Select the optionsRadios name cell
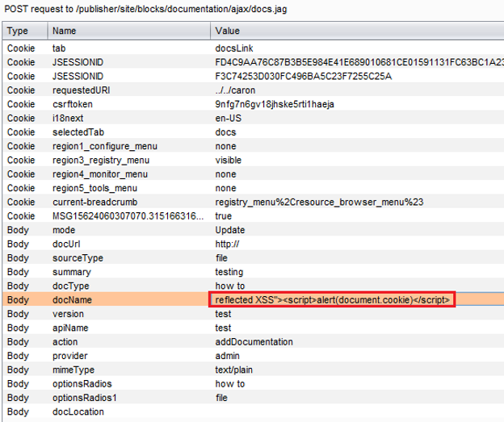Viewport: 504px width, 422px height. tap(82, 384)
